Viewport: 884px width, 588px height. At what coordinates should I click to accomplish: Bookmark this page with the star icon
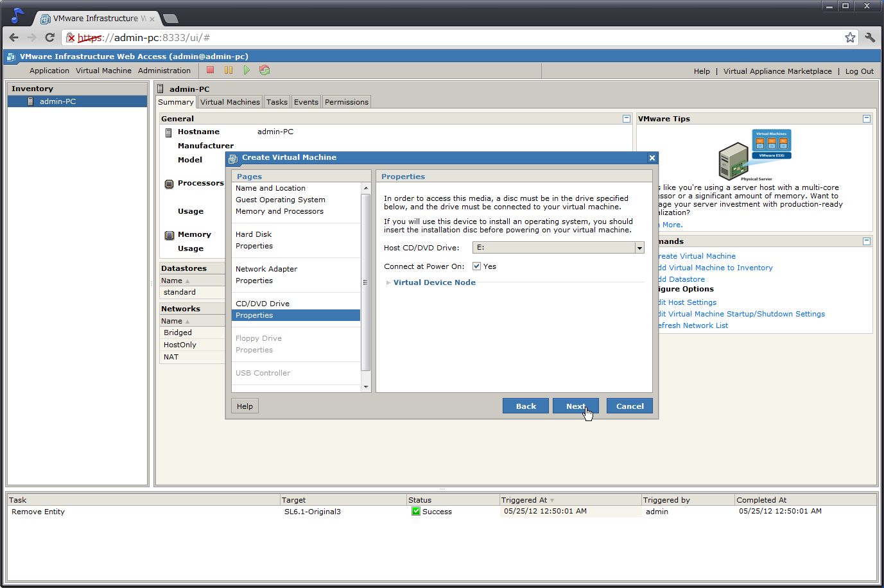click(x=850, y=37)
